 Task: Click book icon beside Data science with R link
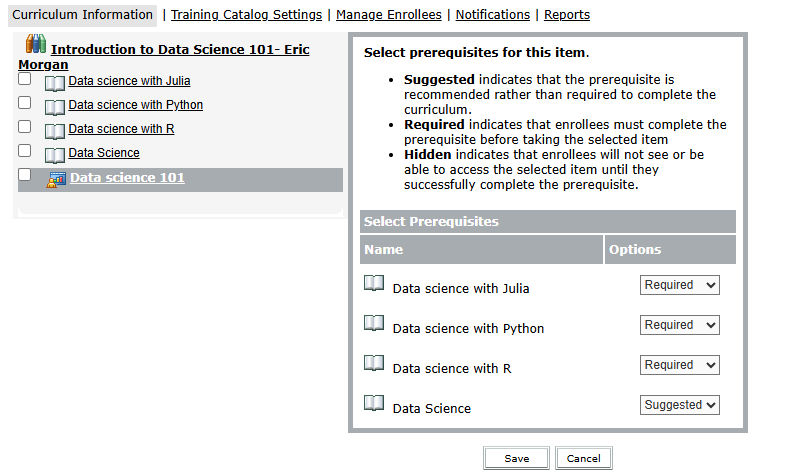click(x=55, y=131)
